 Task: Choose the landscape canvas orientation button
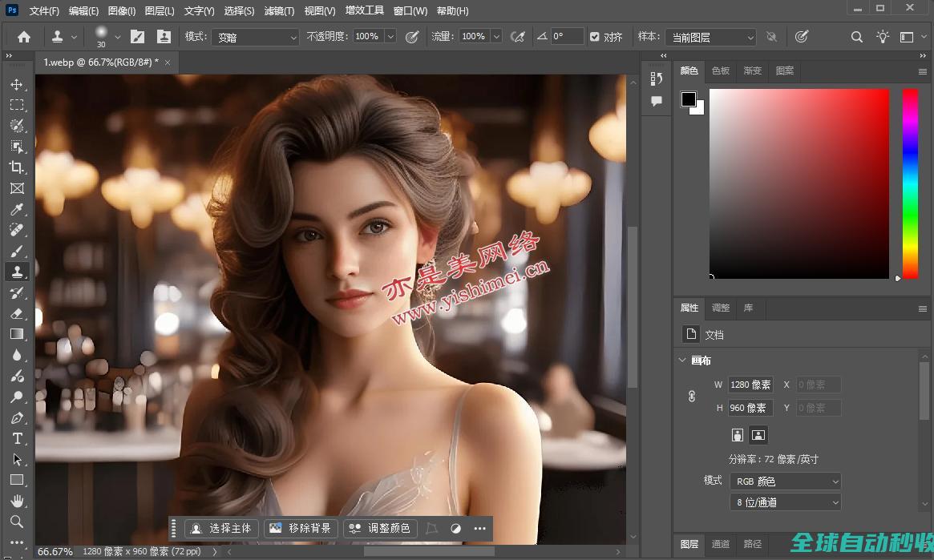coord(758,435)
